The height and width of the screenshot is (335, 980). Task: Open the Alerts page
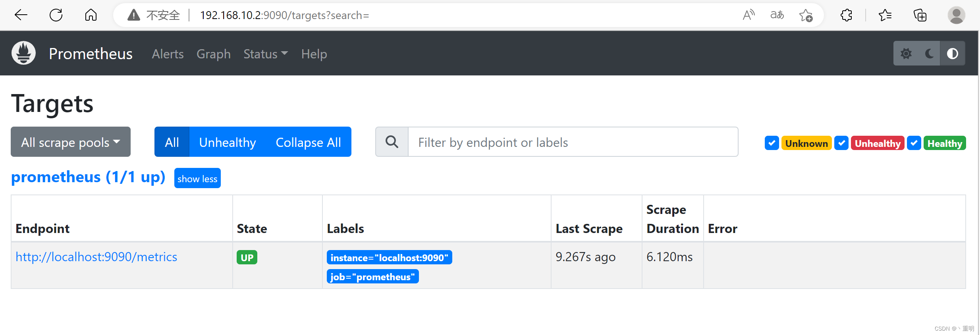(x=168, y=54)
